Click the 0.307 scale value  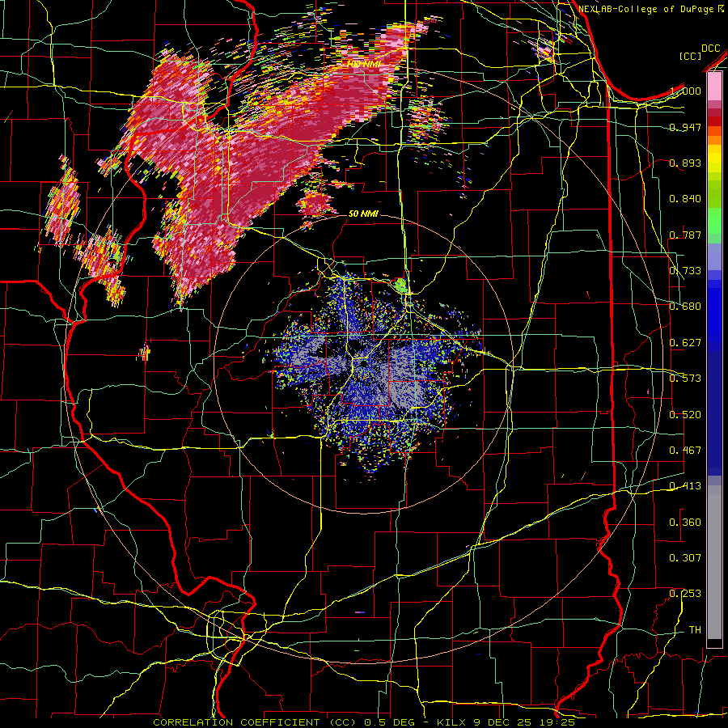[x=685, y=558]
